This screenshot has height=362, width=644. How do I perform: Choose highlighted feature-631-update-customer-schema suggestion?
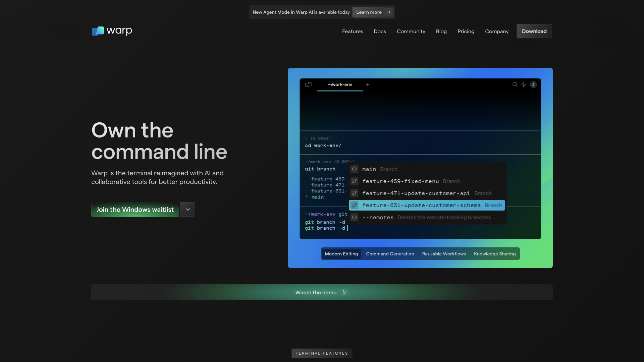(x=427, y=205)
